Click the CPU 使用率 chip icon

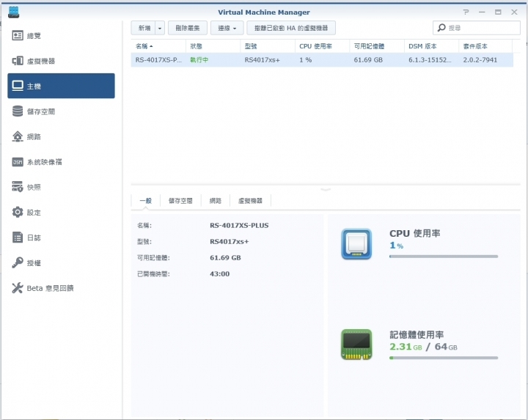356,244
